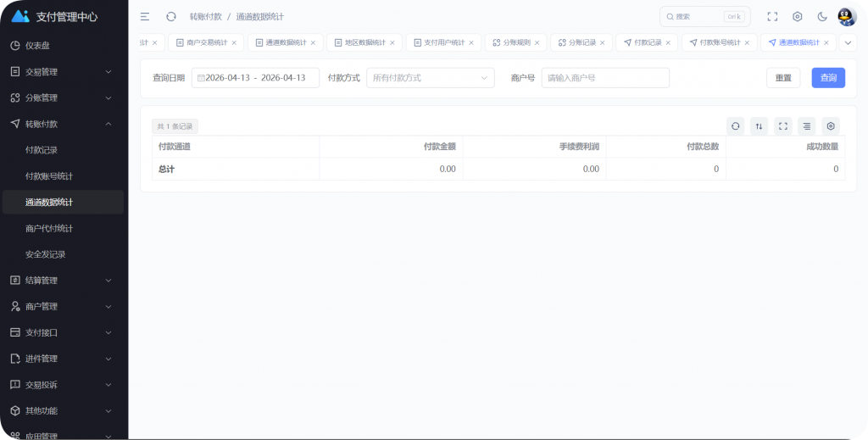
Task: Switch to the 分账记录 tab
Action: click(x=582, y=42)
